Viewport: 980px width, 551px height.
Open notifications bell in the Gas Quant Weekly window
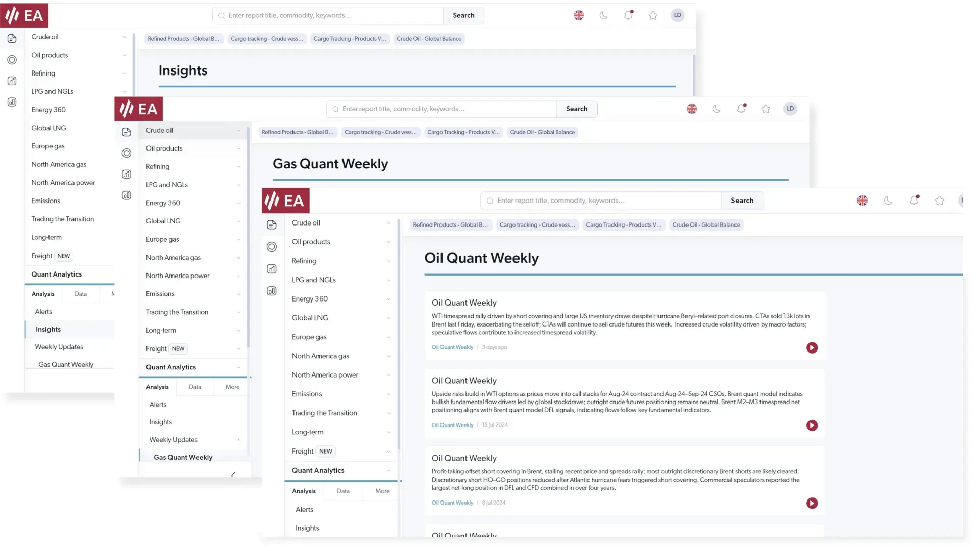(741, 109)
